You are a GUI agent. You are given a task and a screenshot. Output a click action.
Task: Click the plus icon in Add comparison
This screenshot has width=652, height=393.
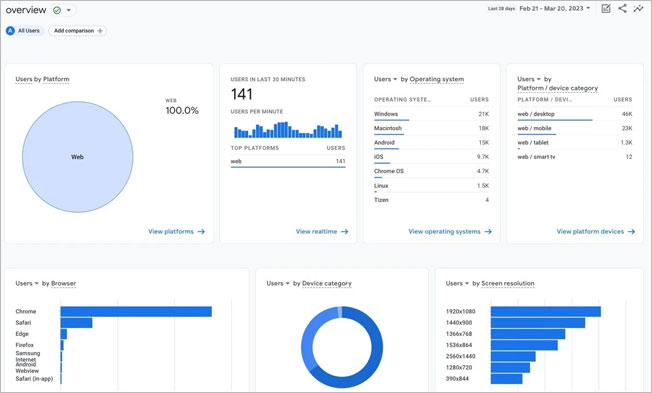point(100,31)
